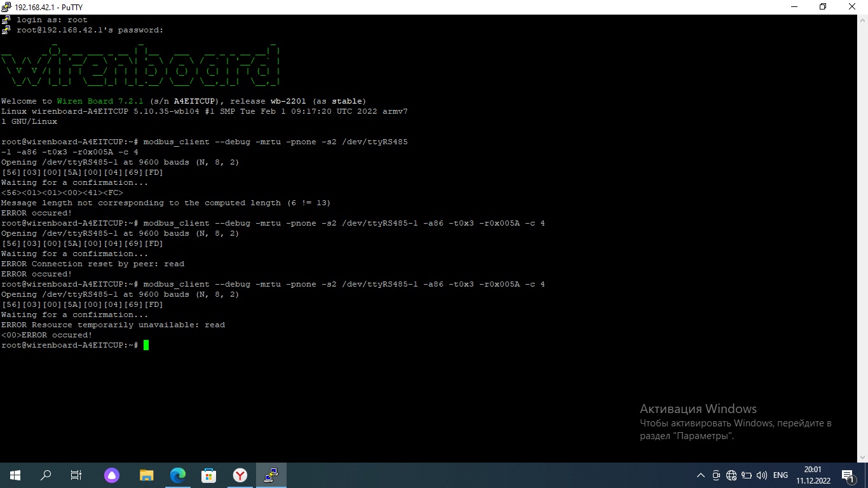Viewport: 868px width, 488px height.
Task: Open the PuTTY system menu icon in title bar
Action: [7, 7]
